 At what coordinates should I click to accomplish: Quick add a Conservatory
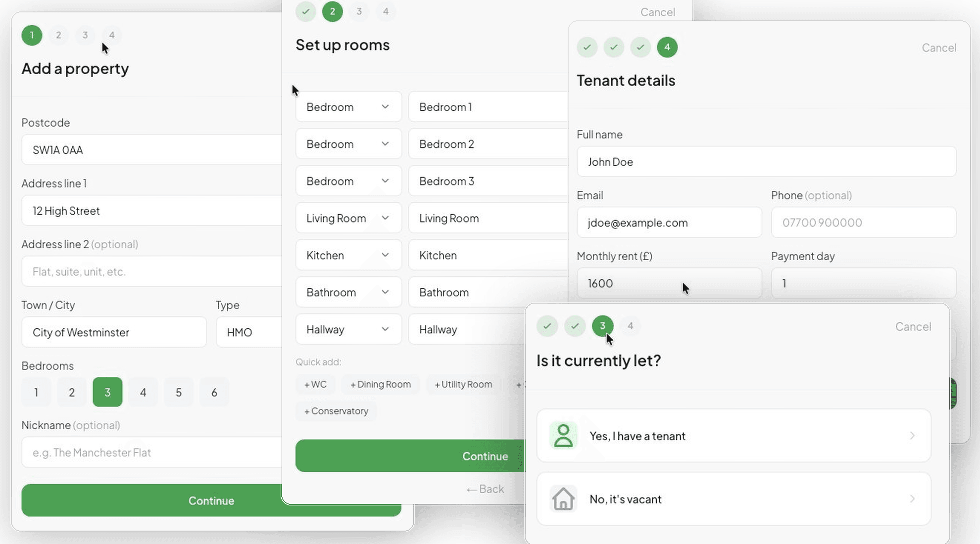(336, 411)
